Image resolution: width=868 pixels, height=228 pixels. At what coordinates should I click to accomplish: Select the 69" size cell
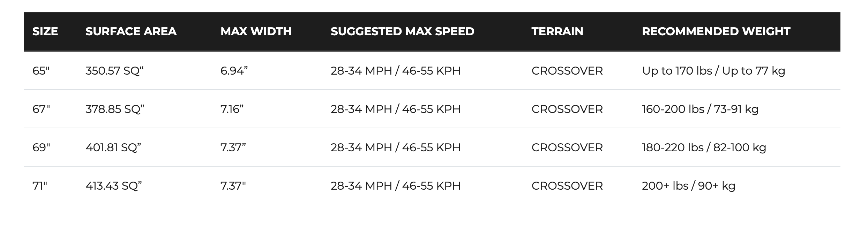tap(41, 147)
